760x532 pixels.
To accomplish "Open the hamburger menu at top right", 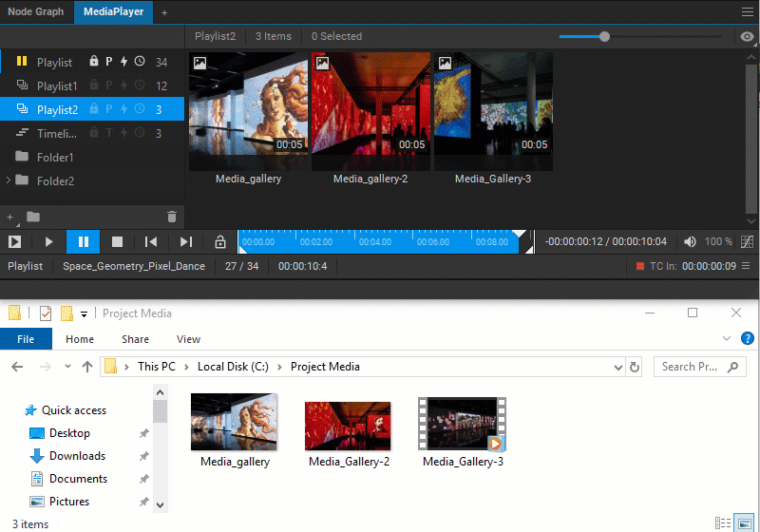I will tap(747, 11).
